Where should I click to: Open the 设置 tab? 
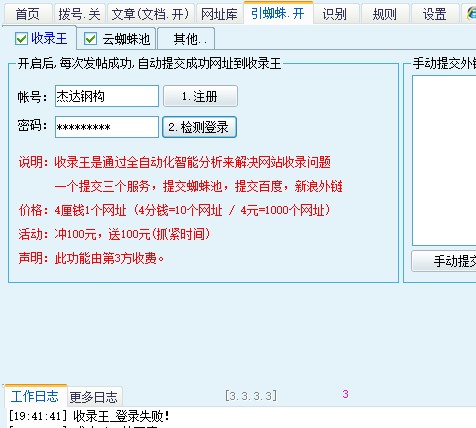click(x=435, y=14)
